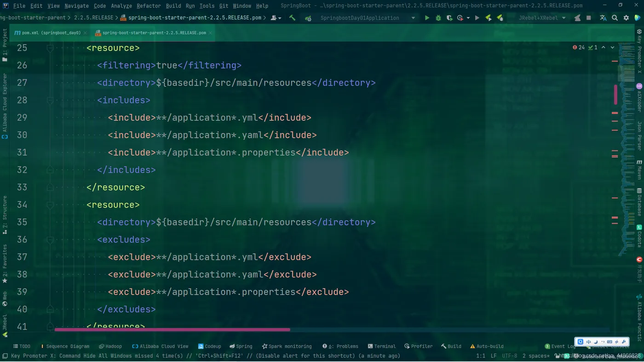Open the Codota side panel
The width and height of the screenshot is (644, 362).
[x=639, y=236]
